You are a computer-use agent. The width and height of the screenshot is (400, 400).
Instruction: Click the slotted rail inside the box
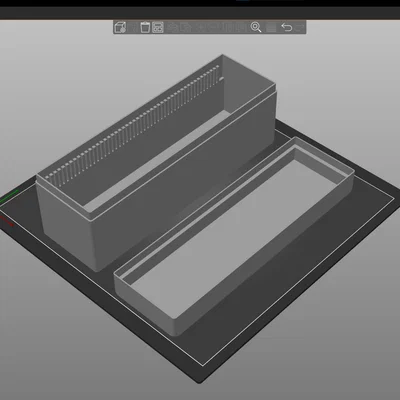click(133, 123)
